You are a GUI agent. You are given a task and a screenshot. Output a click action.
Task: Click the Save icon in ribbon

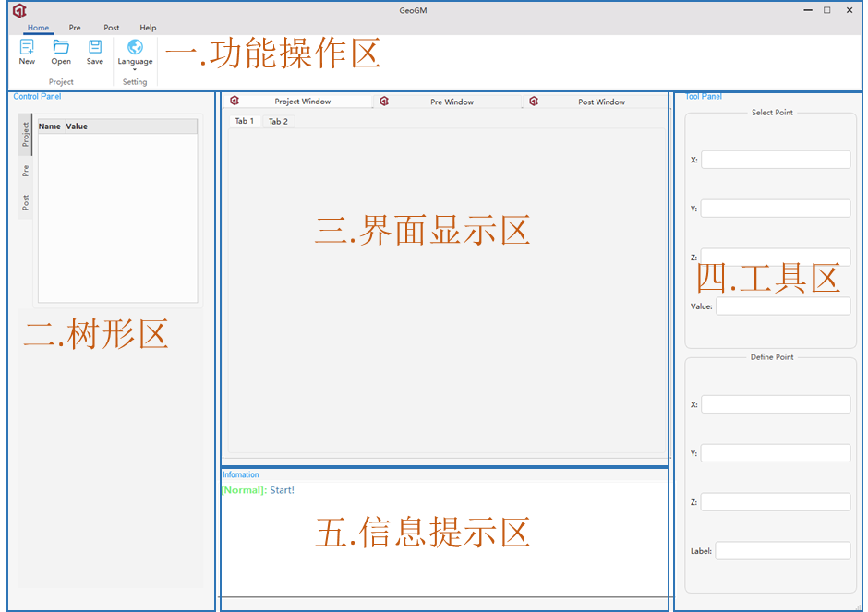(95, 47)
